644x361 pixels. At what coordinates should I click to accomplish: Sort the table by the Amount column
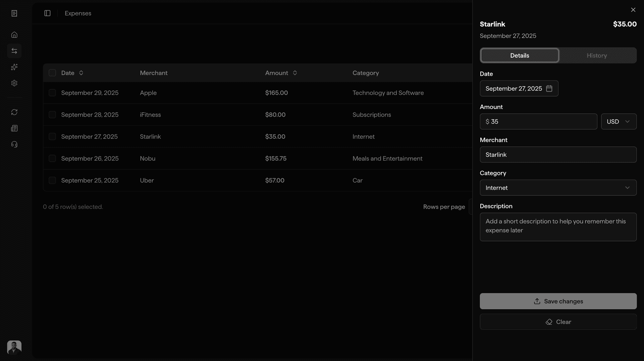(x=295, y=73)
